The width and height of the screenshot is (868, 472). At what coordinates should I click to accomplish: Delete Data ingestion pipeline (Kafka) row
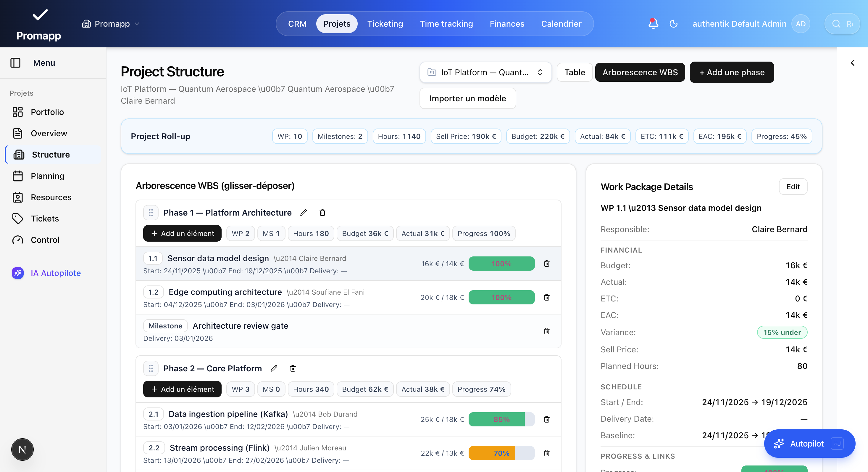(x=546, y=419)
